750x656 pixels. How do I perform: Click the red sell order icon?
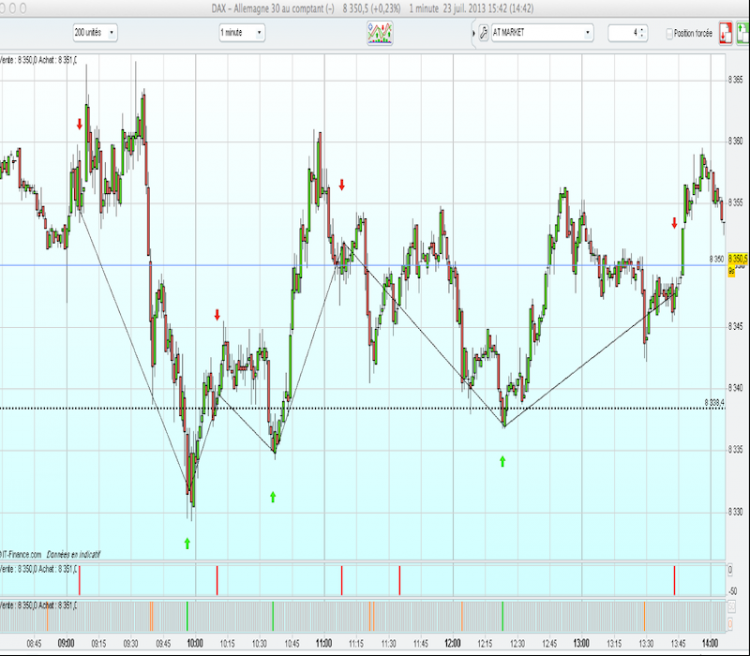point(726,33)
